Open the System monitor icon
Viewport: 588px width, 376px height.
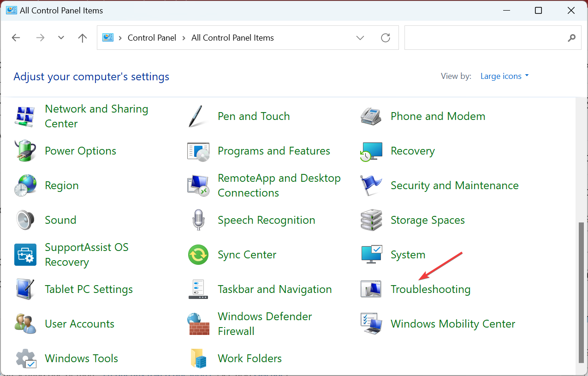[371, 255]
